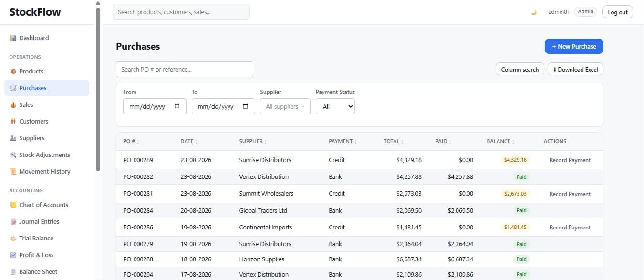Click the Journal Entries memo icon
The image size is (644, 280).
point(13,222)
